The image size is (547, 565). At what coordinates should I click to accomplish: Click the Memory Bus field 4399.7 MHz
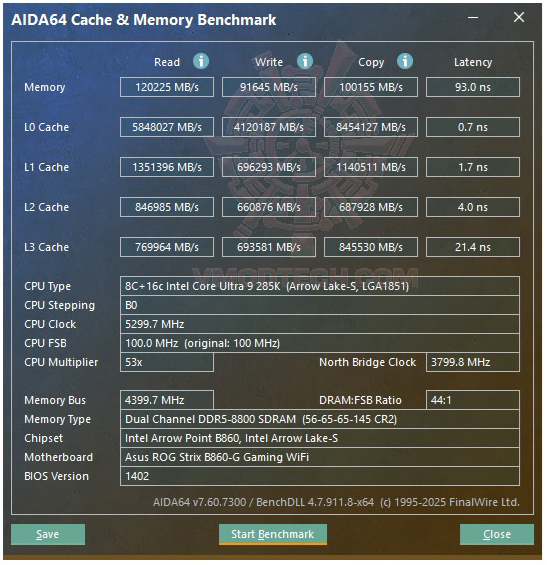point(167,400)
